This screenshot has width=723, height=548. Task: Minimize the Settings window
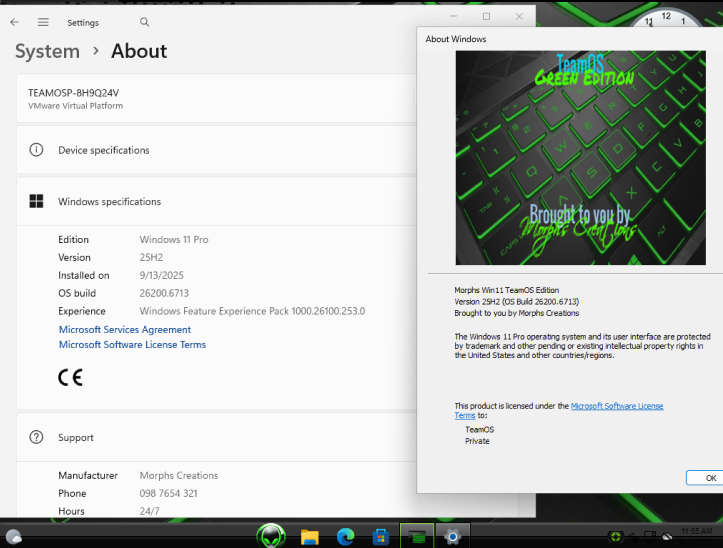[x=454, y=16]
